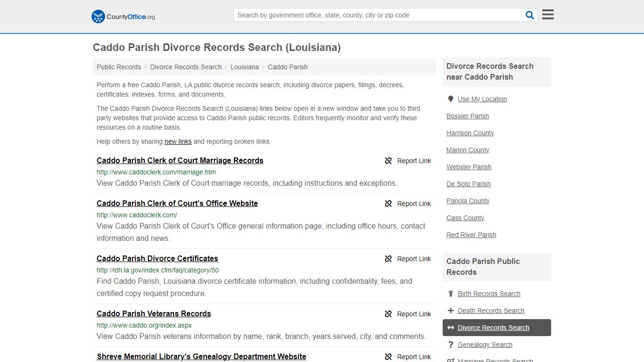Open Webster Parish divorce records

tap(469, 167)
